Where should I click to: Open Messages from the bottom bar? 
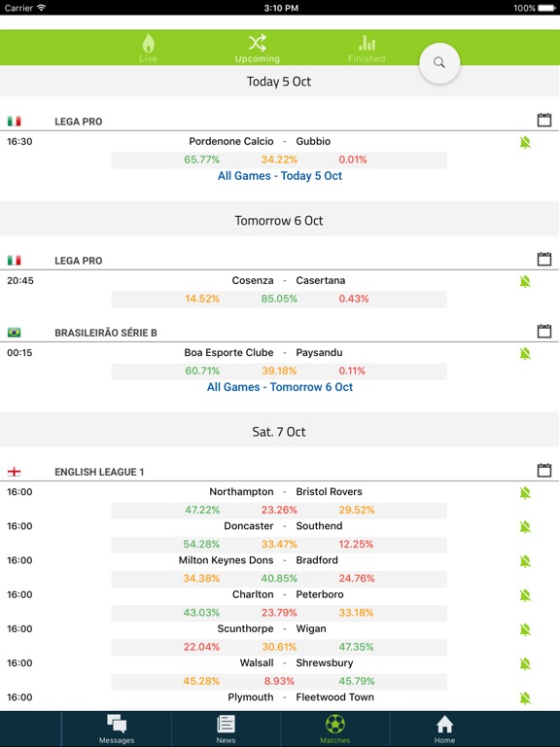[117, 729]
